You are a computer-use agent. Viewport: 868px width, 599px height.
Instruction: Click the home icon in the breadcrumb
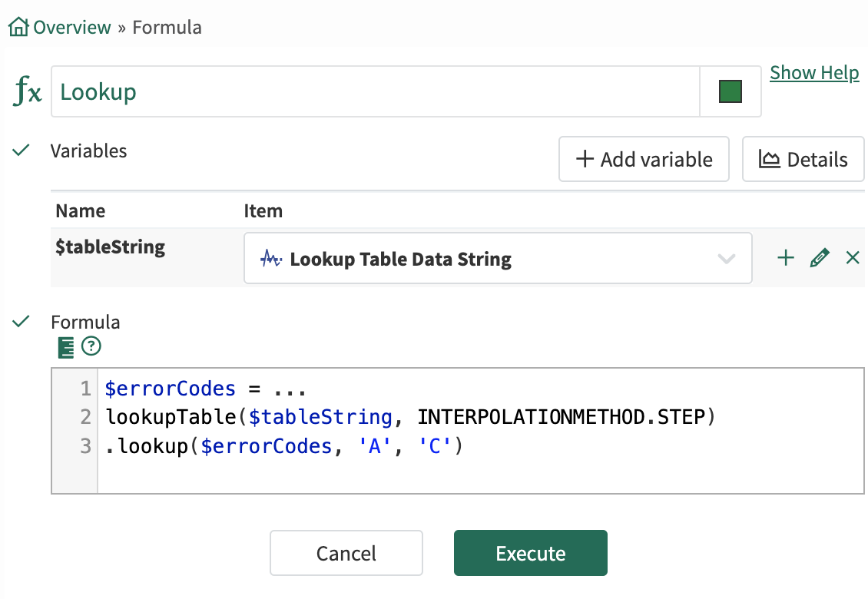tap(18, 28)
